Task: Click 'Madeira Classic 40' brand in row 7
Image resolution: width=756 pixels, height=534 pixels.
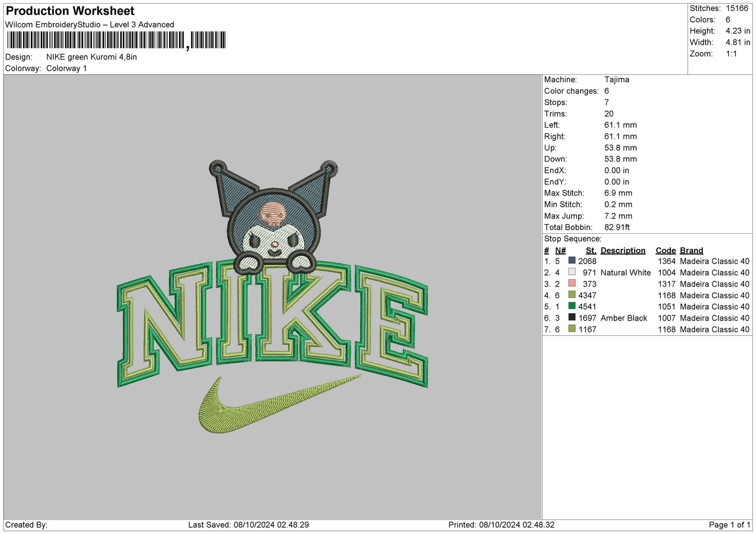Action: pos(715,330)
